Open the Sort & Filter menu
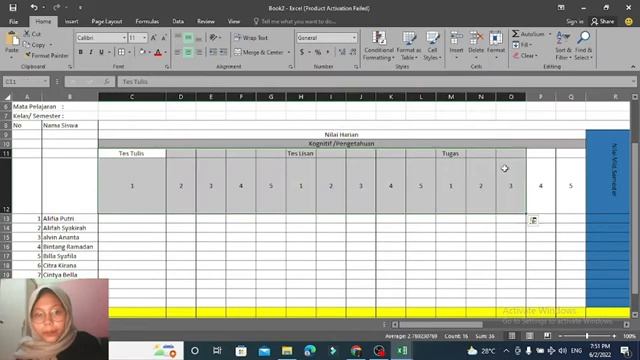This screenshot has width=640, height=360. (563, 46)
